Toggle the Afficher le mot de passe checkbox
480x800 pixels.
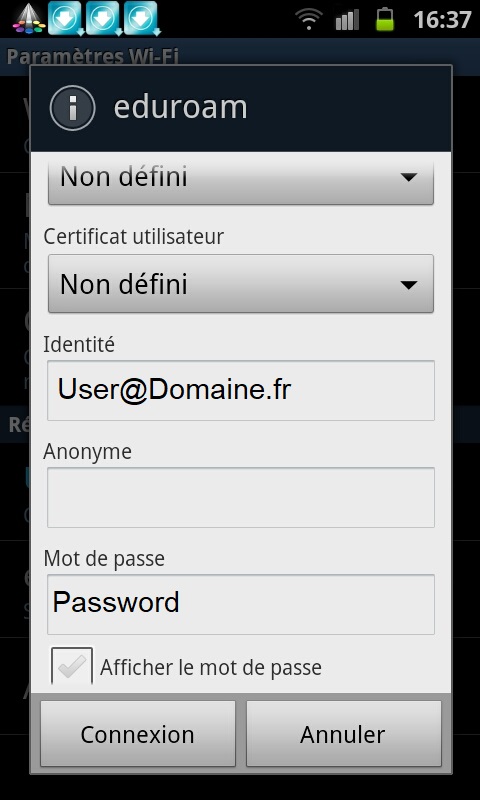tap(72, 666)
